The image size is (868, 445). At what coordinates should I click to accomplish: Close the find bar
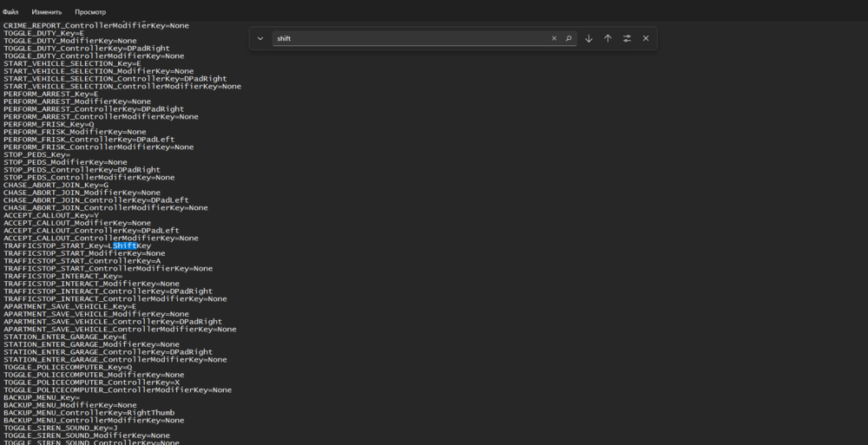pyautogui.click(x=646, y=38)
